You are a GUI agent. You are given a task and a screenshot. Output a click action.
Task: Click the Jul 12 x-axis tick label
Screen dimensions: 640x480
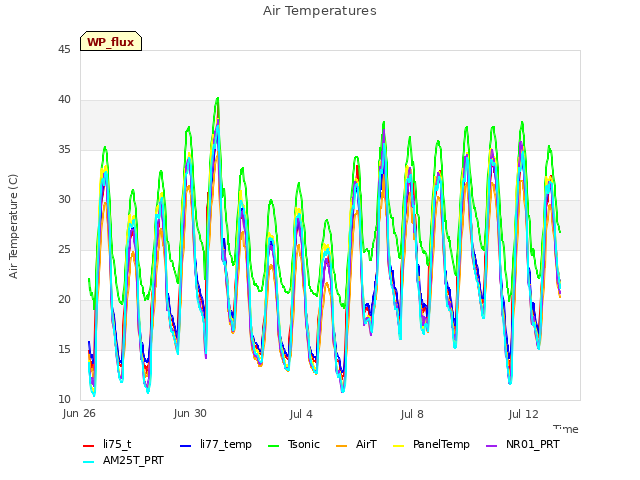(x=524, y=414)
